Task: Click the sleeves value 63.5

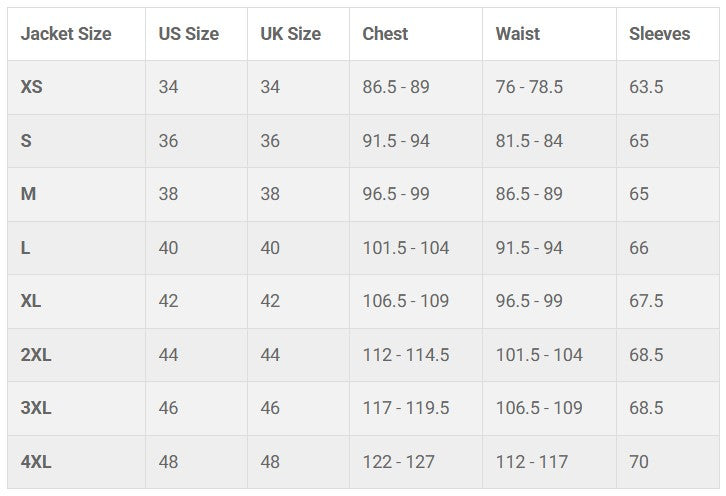Action: click(646, 87)
